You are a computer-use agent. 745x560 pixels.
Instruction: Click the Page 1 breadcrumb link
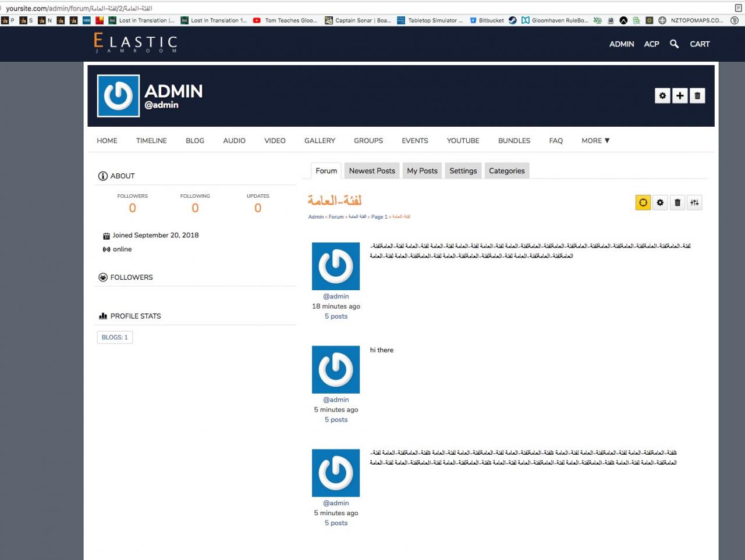[x=379, y=217]
